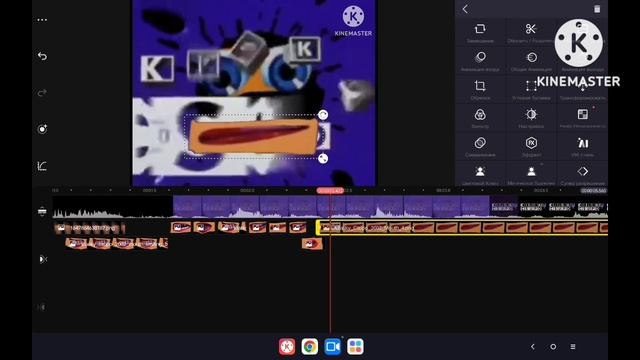This screenshot has height=360, width=640.
Task: Open the Color Filter option
Action: [x=480, y=118]
